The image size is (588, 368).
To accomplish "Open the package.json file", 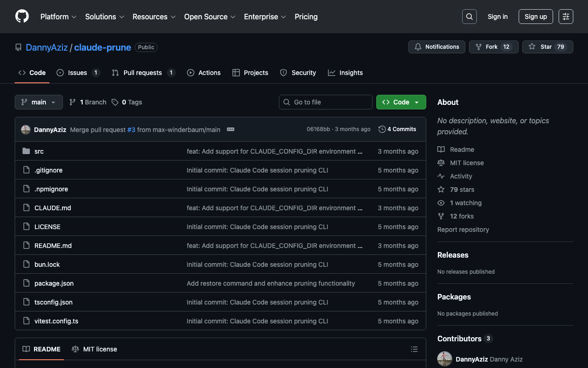I will [x=54, y=283].
